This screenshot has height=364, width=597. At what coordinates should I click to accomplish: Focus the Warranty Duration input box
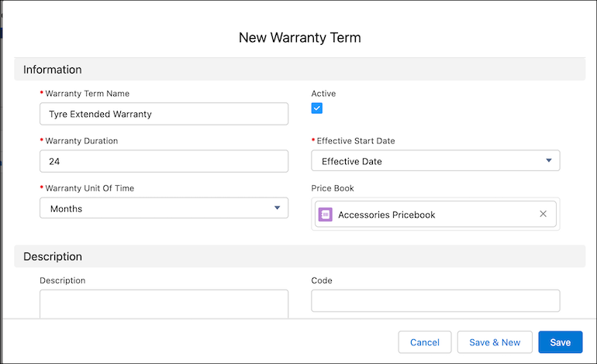164,161
